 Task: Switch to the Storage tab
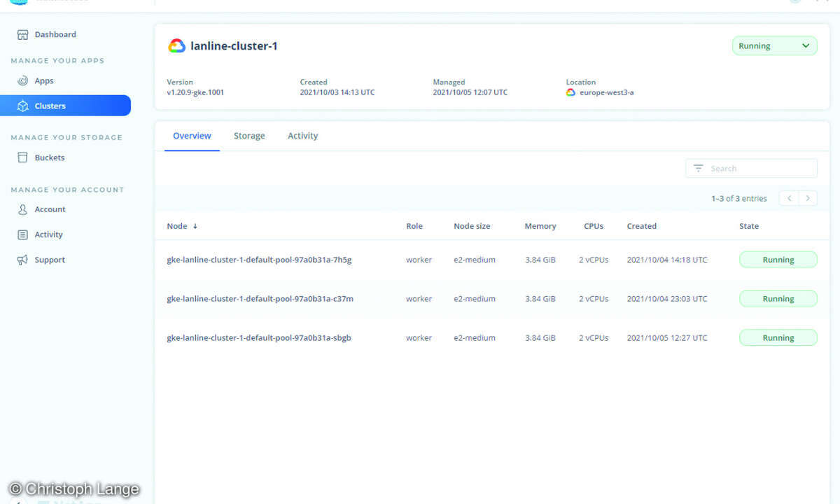tap(249, 136)
